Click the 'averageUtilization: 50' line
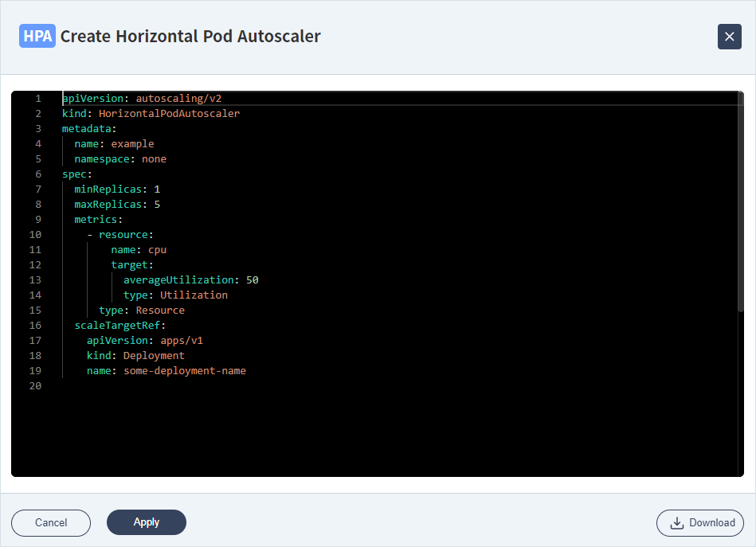This screenshot has width=756, height=547. coord(191,280)
